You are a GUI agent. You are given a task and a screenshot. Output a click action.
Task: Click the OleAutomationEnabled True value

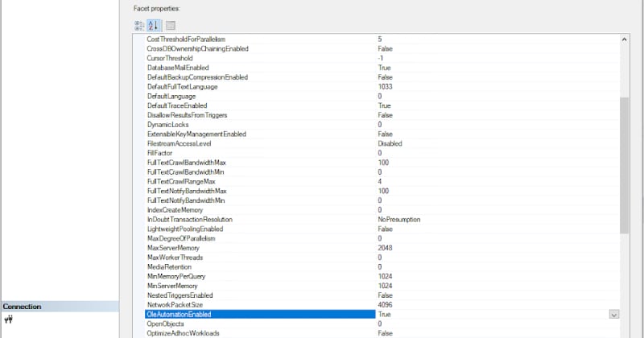(x=385, y=314)
